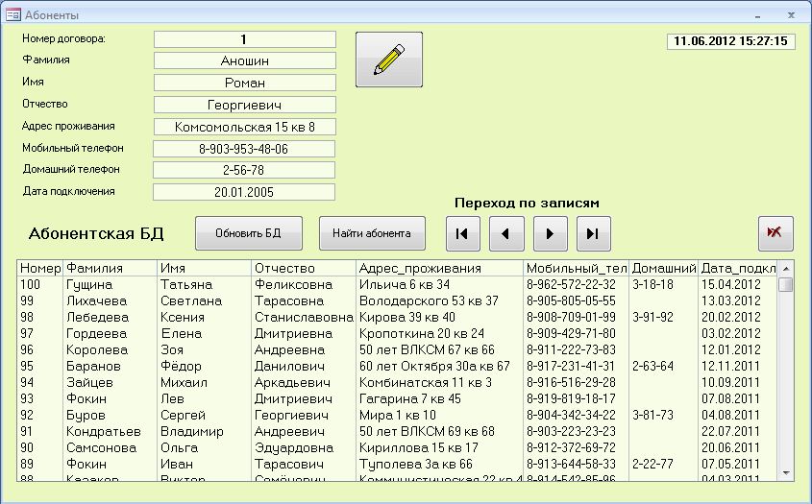Click the Фамилия field containing Аношин
The height and width of the screenshot is (504, 812).
click(244, 60)
